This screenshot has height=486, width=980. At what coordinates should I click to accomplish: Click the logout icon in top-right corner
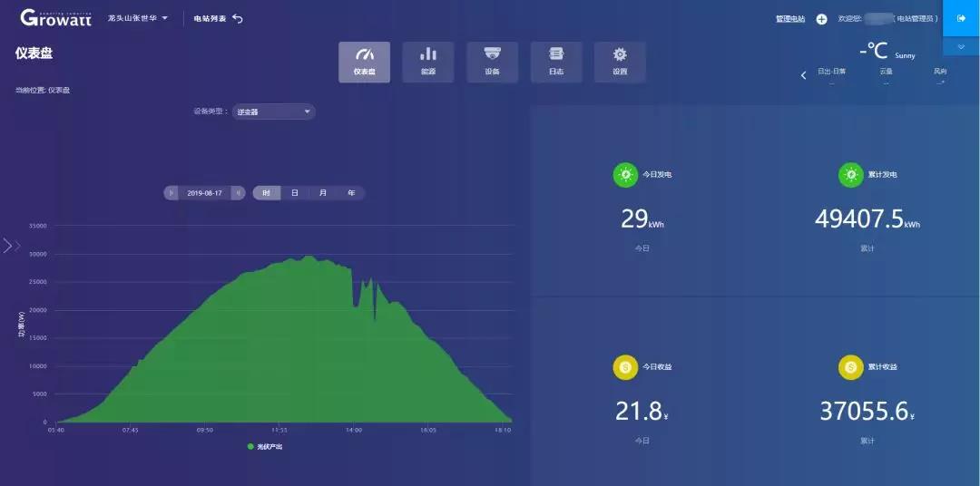(961, 18)
